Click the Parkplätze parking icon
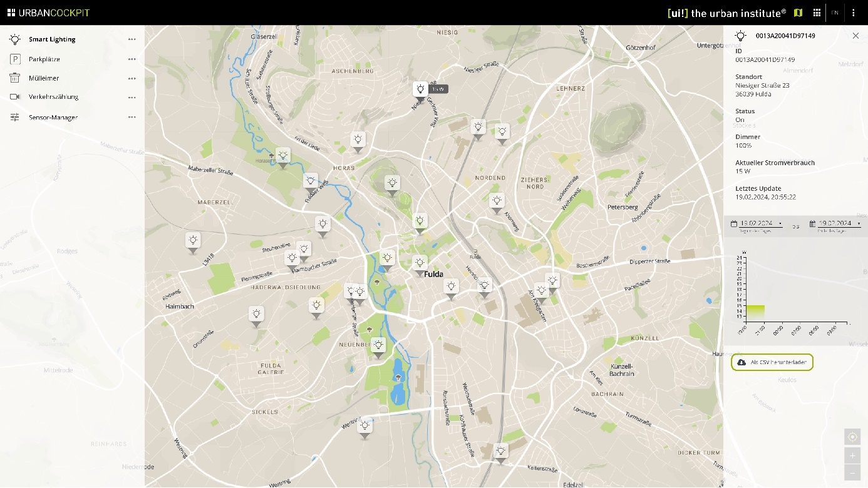This screenshot has height=488, width=868. click(x=15, y=59)
